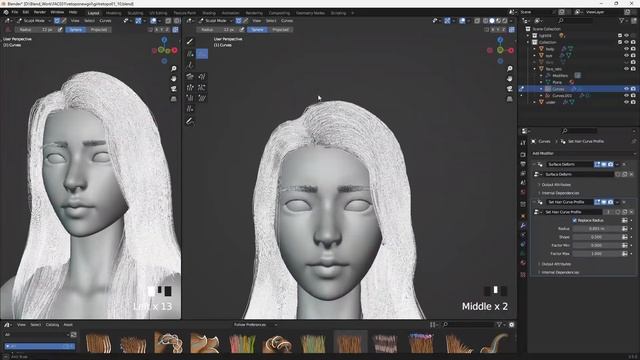Expand Output Attributes under Set Hair Curve Profile

(556, 264)
